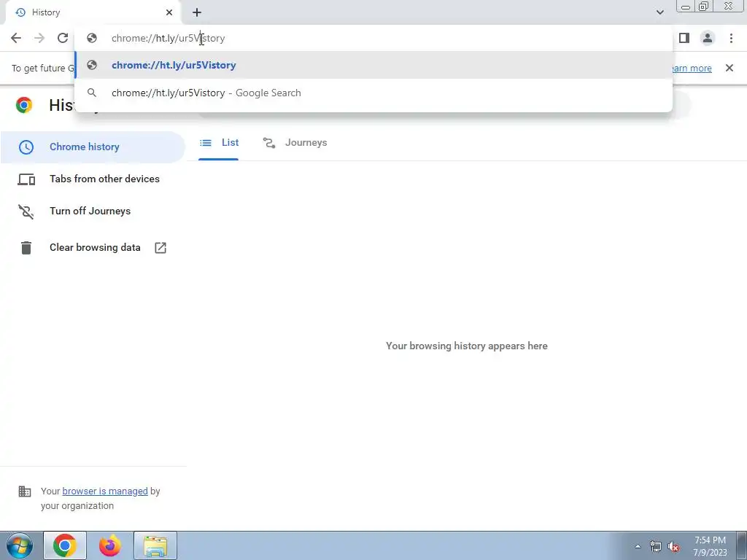The height and width of the screenshot is (560, 747).
Task: Open the Windows Start menu orb
Action: [20, 545]
